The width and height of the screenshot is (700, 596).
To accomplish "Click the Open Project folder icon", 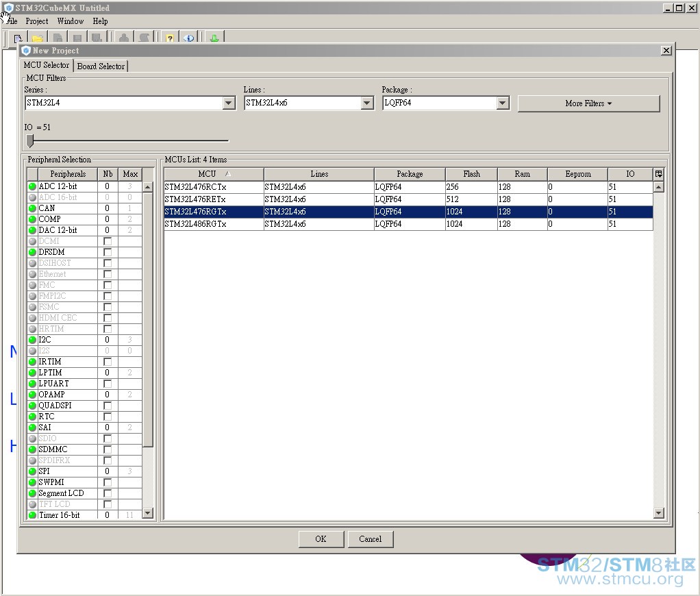I will [38, 38].
